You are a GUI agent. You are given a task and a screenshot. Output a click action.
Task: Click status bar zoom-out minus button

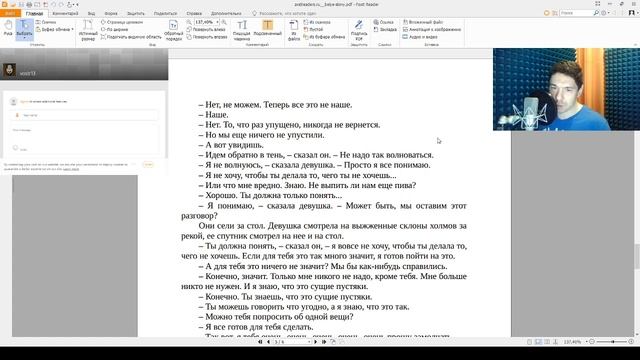pyautogui.click(x=592, y=342)
